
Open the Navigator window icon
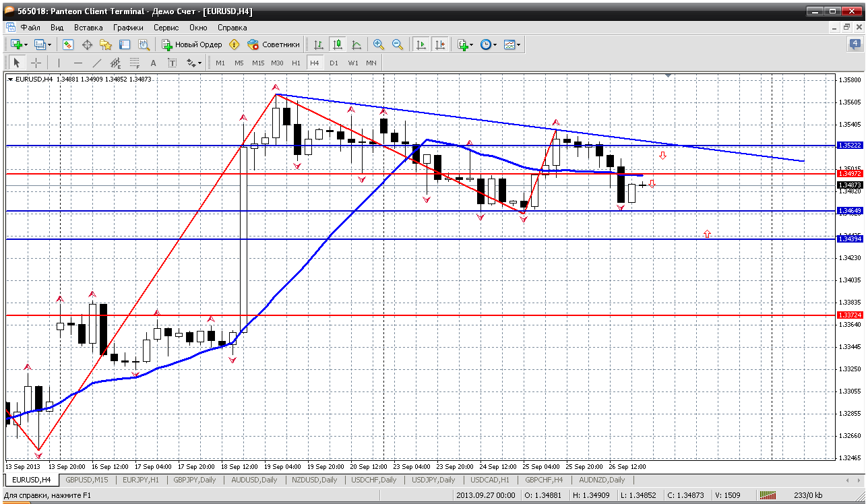click(106, 44)
